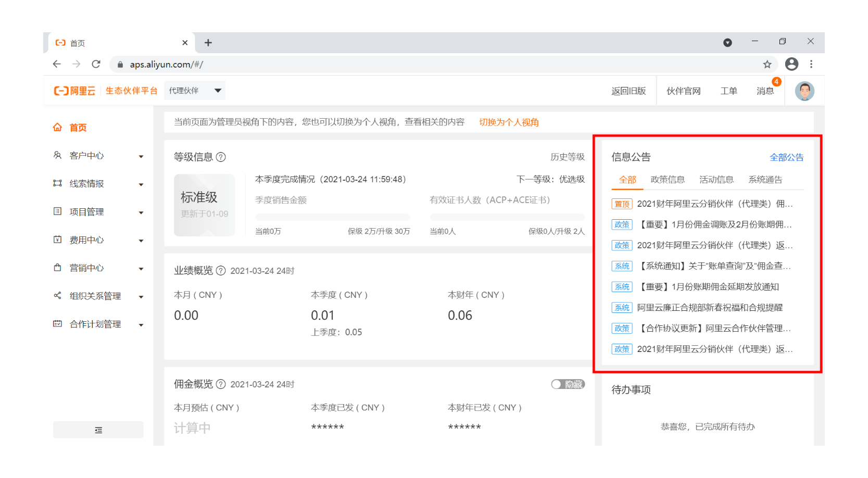
Task: Click the 有效证书人数 progress bar
Action: pos(507,217)
